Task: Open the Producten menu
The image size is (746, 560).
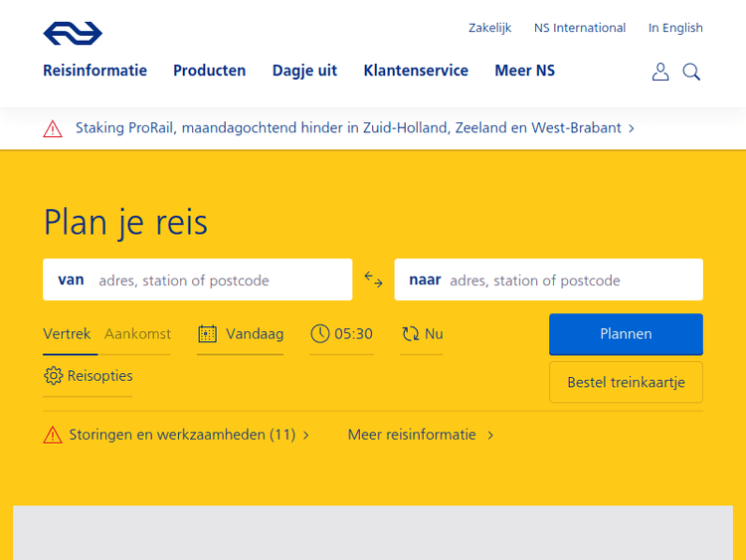Action: tap(209, 71)
